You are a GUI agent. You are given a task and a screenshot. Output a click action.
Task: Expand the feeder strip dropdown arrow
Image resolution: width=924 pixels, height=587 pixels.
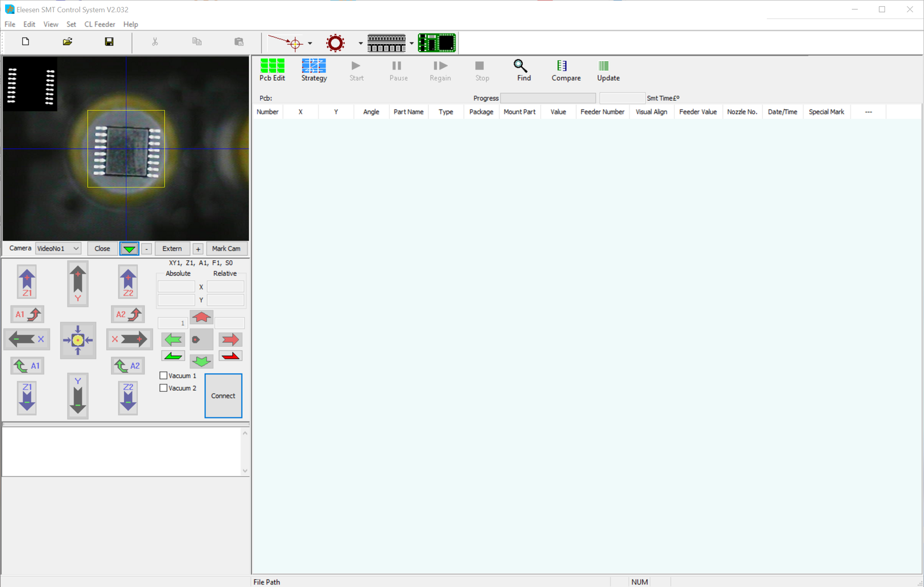(412, 44)
